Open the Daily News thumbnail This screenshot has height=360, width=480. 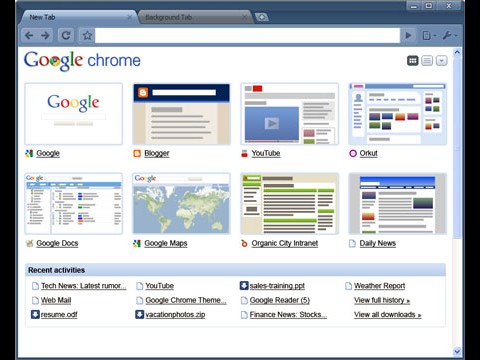397,204
